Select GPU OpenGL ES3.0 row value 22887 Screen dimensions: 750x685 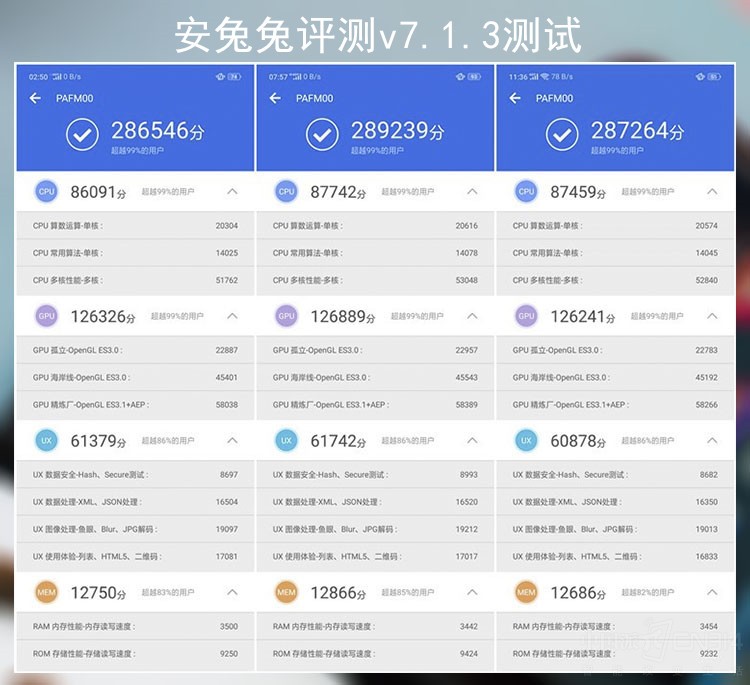[x=227, y=350]
